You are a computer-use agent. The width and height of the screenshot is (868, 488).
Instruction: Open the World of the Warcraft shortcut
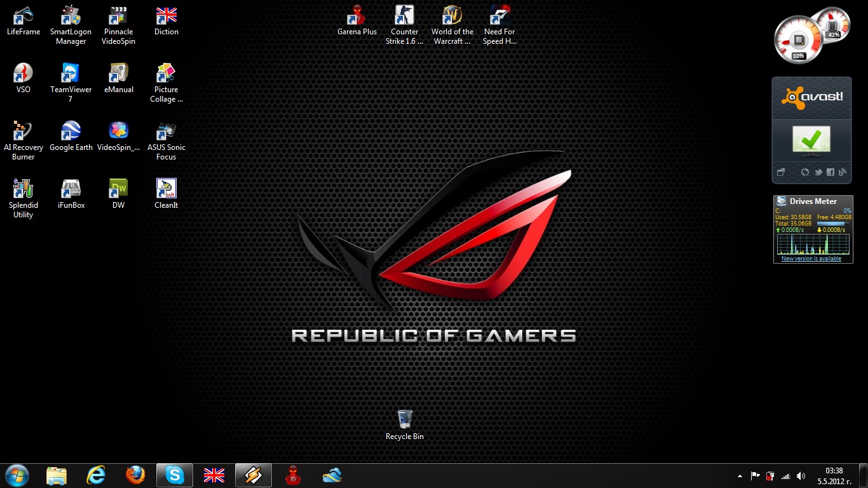point(452,25)
